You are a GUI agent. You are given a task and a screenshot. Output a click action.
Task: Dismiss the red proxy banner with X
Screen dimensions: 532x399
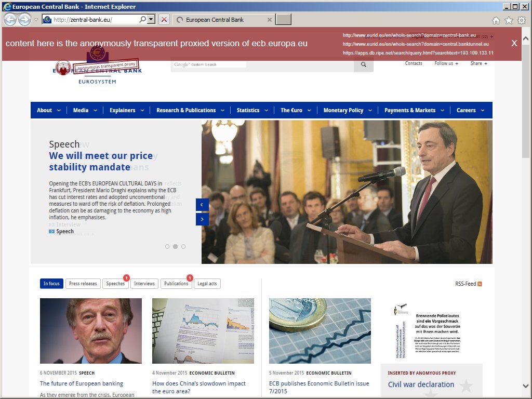point(514,43)
